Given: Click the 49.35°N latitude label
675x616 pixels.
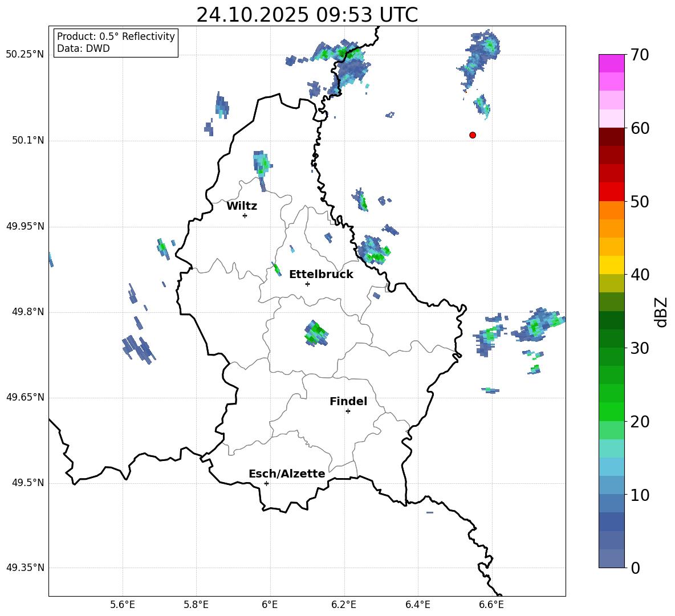Looking at the screenshot, I should (25, 568).
